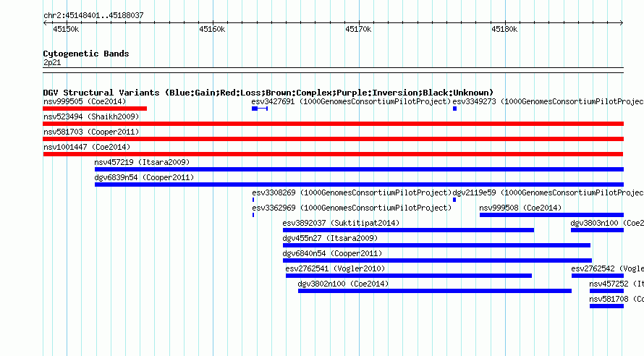Click nsv1001447 (Coe2014) label
The image size is (644, 356).
87,147
